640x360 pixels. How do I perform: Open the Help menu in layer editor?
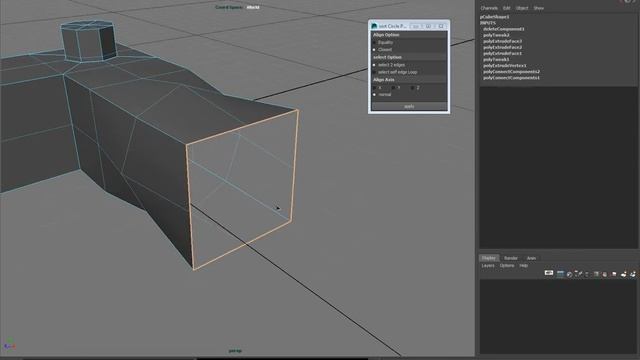coord(524,266)
